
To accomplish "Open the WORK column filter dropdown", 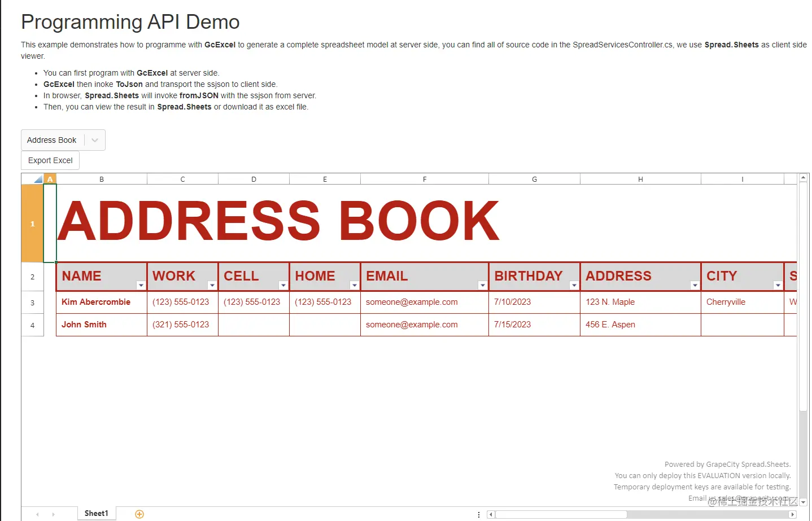I will (x=212, y=285).
